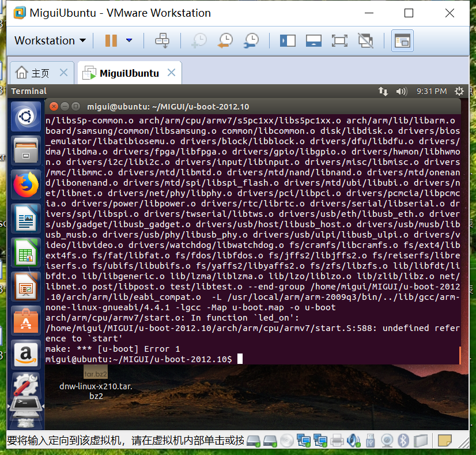Screen dimensions: 476x455
Task: Open the Ubuntu system gear menu
Action: 459,91
